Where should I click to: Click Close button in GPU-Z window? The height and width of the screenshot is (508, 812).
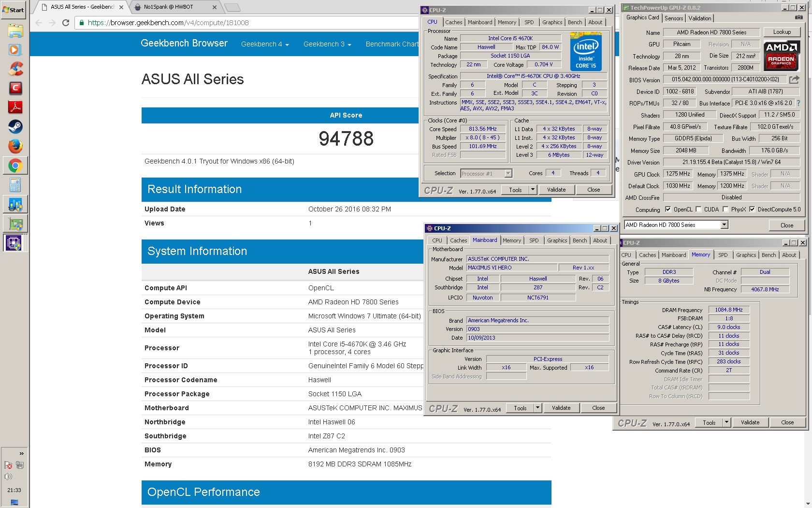[787, 225]
